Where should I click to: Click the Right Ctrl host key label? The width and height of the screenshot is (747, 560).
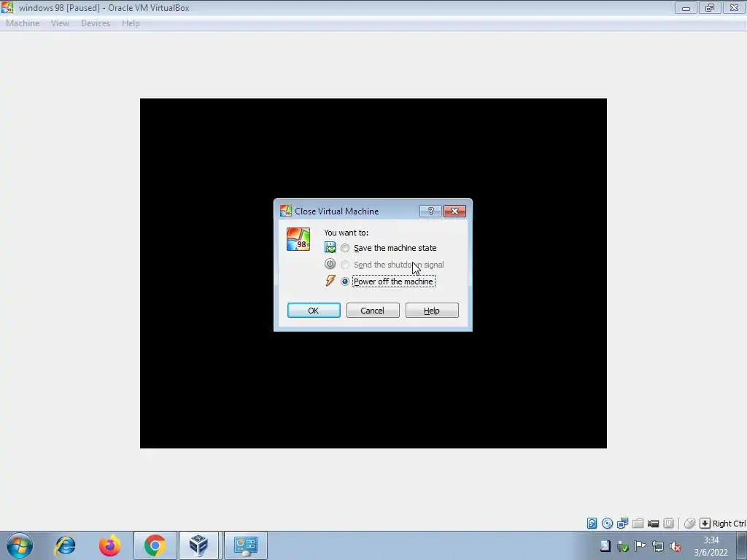pos(729,524)
